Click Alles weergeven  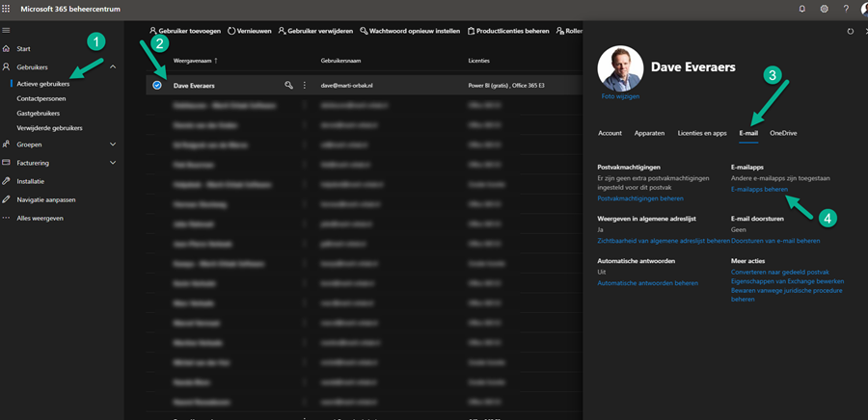40,219
